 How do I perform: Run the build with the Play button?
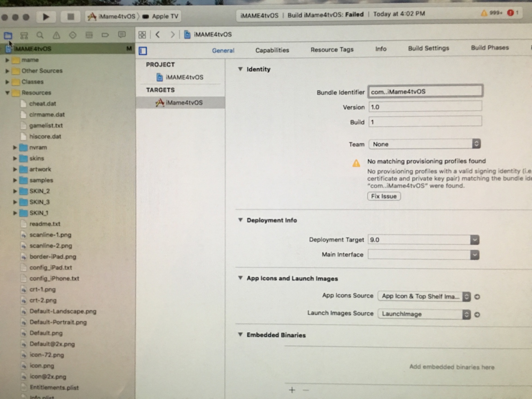(x=46, y=17)
